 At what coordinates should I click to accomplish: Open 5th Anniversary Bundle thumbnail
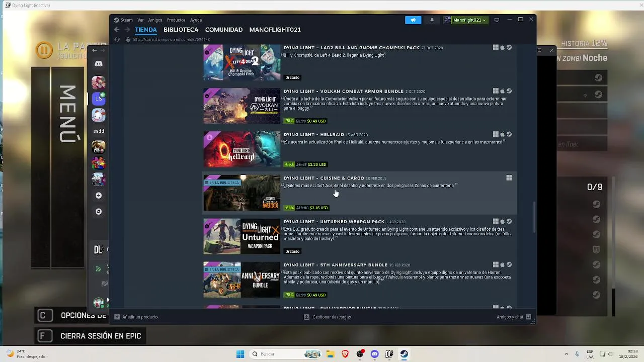click(x=242, y=280)
